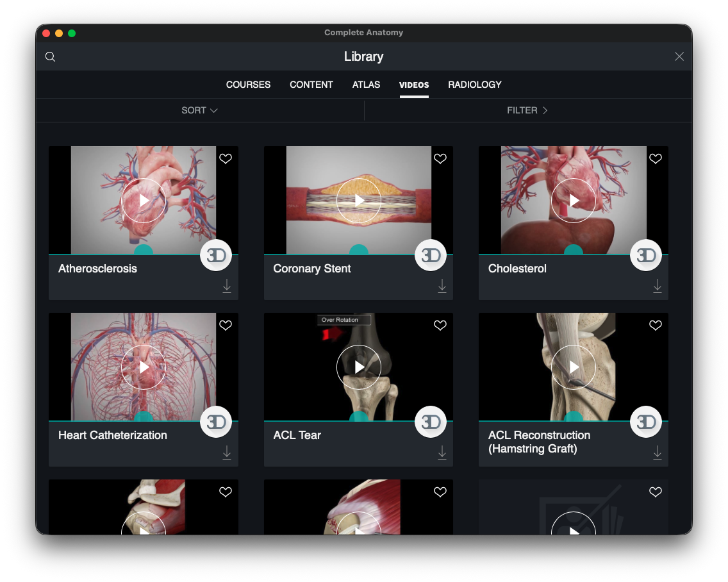The height and width of the screenshot is (582, 728).
Task: Click the teal progress knob under Atherosclerosis thumbnail
Action: (x=144, y=249)
